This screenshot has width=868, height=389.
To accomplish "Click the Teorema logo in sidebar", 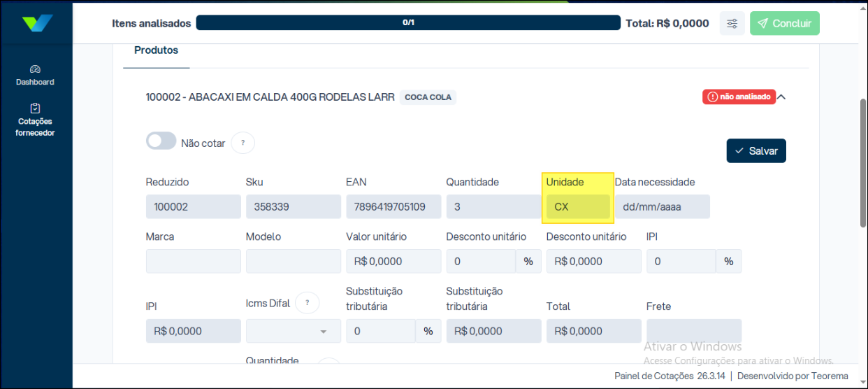I will [36, 23].
